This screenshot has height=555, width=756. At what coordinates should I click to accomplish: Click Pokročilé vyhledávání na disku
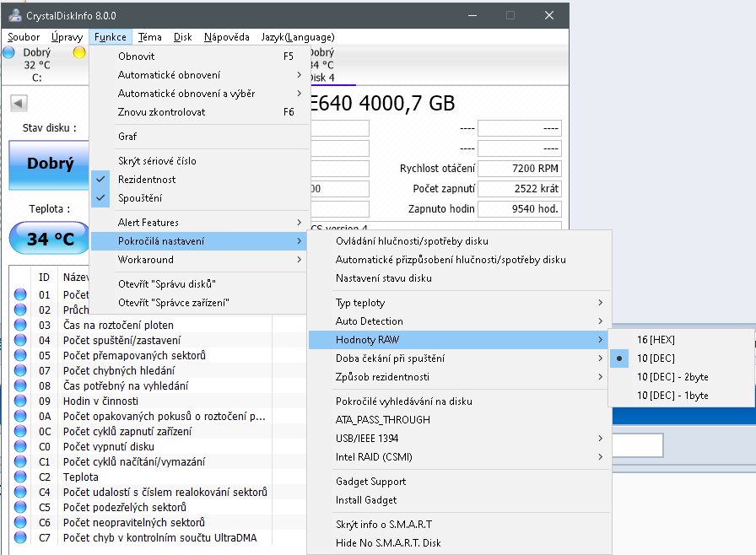pyautogui.click(x=460, y=401)
